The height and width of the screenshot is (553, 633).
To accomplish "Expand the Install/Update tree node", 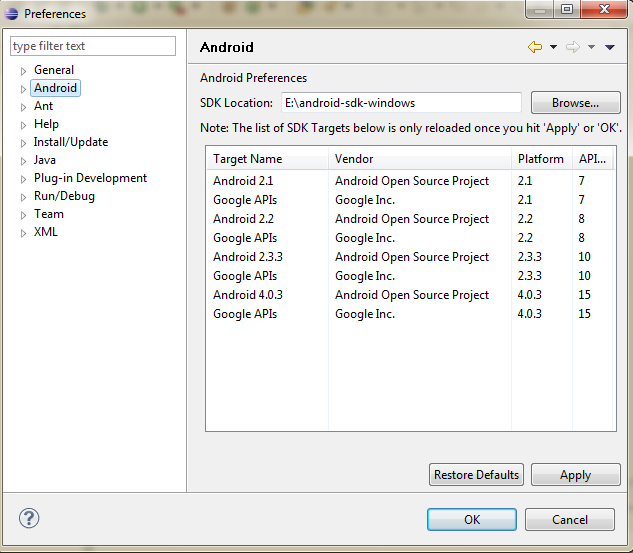I will click(23, 143).
